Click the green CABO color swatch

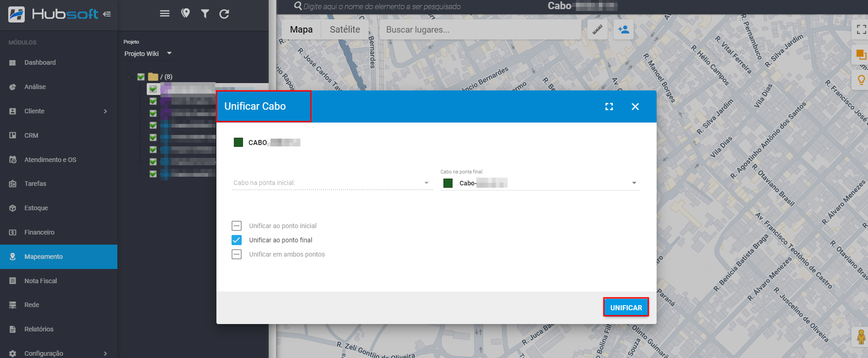coord(238,142)
